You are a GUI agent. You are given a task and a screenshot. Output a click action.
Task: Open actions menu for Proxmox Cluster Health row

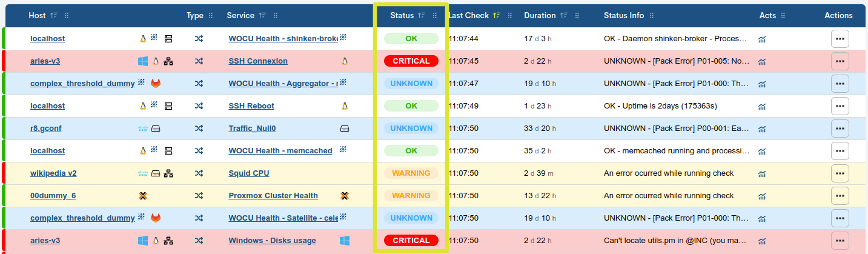tap(840, 195)
